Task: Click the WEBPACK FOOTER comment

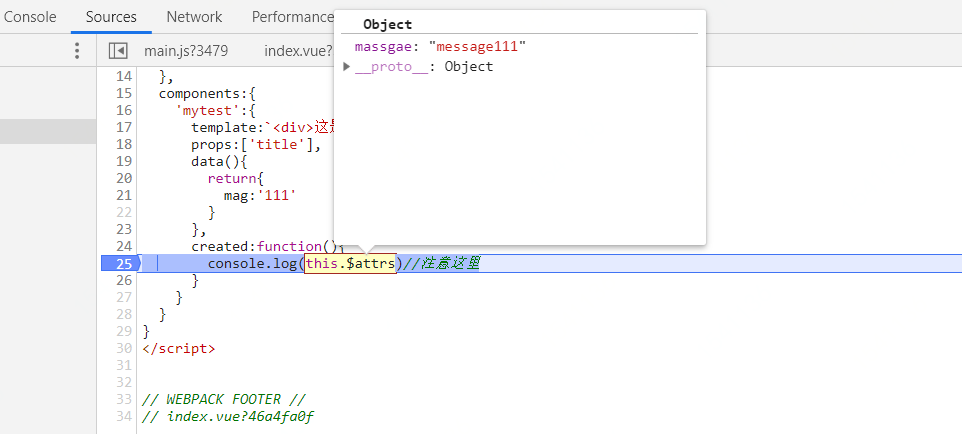Action: click(223, 400)
